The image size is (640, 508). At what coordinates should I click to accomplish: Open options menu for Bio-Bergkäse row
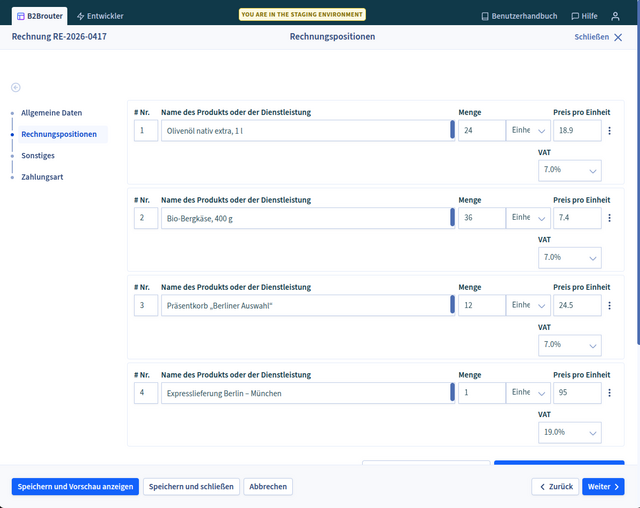(609, 218)
